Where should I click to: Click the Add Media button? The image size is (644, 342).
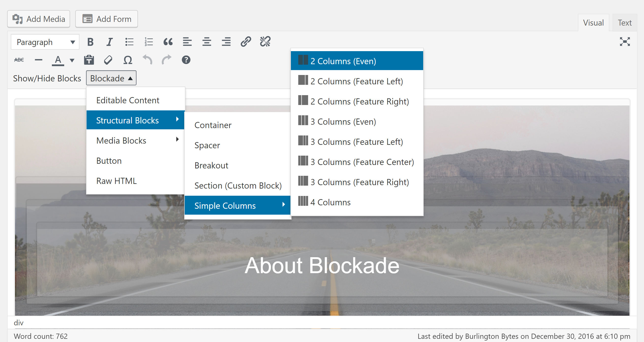(x=39, y=19)
